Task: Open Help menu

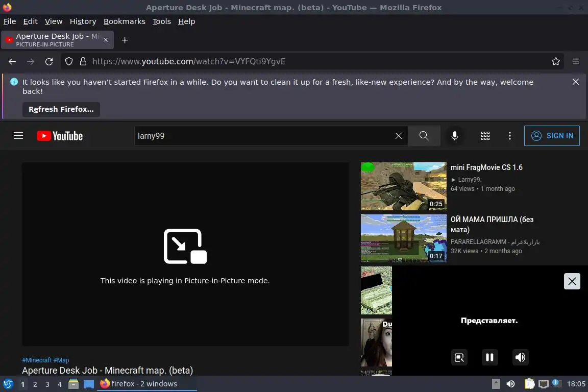Action: click(x=186, y=21)
